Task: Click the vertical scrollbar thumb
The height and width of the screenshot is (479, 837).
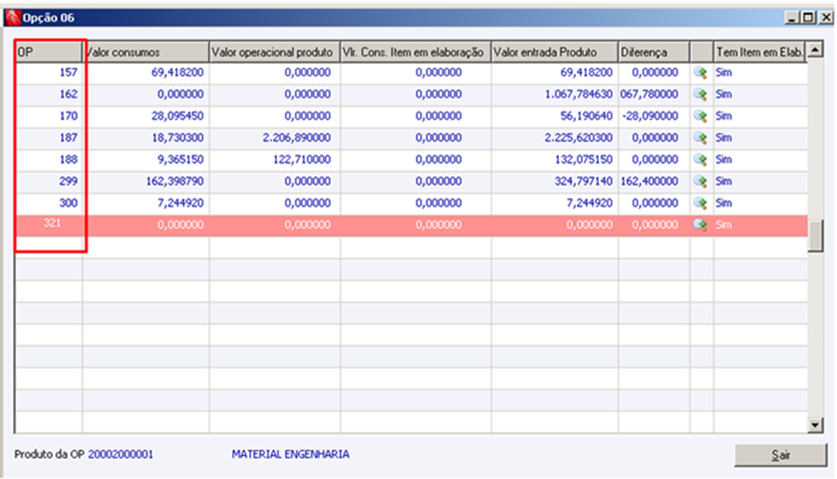Action: tap(816, 235)
